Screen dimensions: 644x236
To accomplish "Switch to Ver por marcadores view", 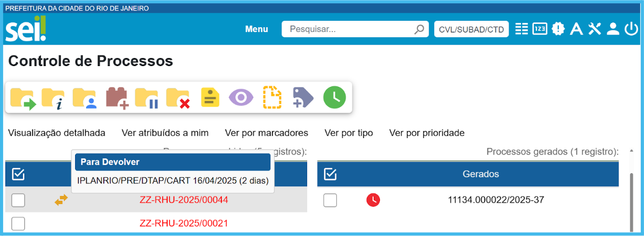I will 266,133.
